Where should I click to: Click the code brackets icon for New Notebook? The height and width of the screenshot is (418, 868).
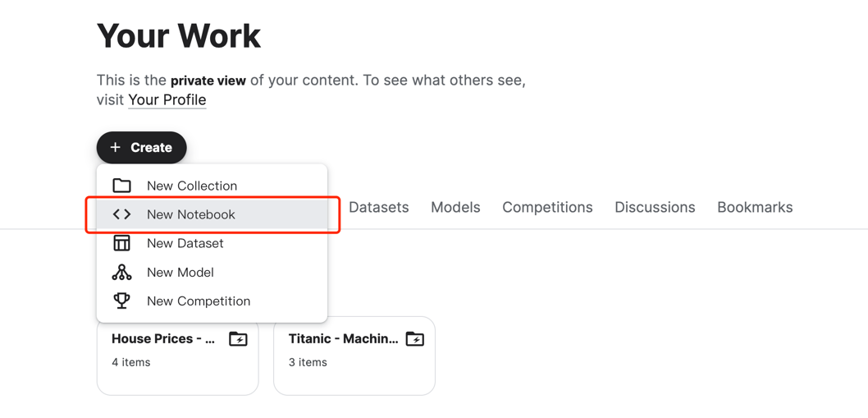121,214
